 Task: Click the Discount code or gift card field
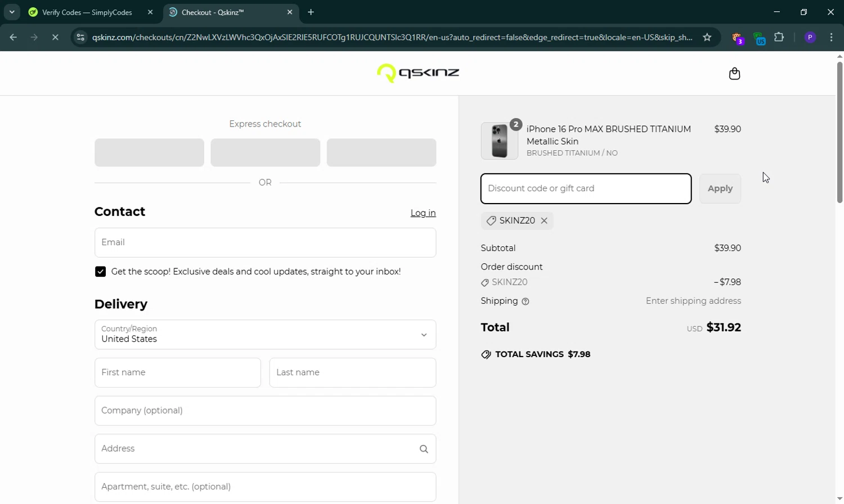pyautogui.click(x=586, y=188)
